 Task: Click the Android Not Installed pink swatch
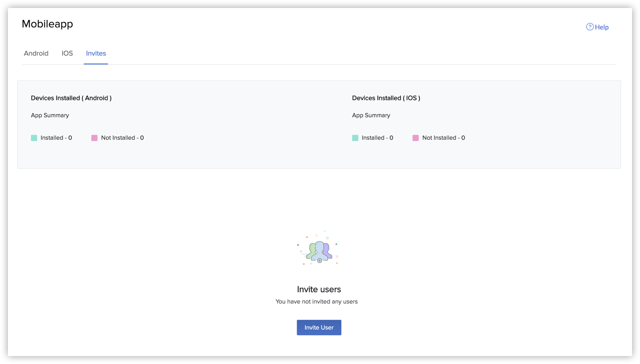point(94,138)
